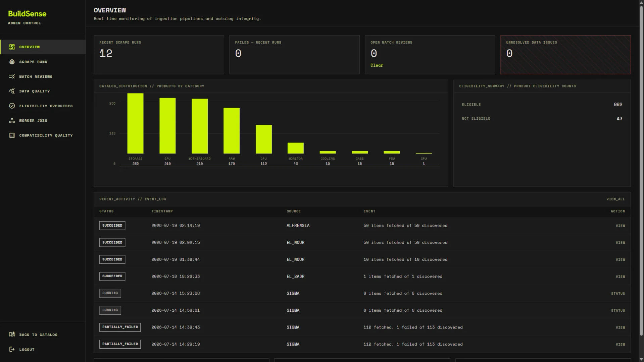View the EL_BADR scrape run

pyautogui.click(x=620, y=277)
